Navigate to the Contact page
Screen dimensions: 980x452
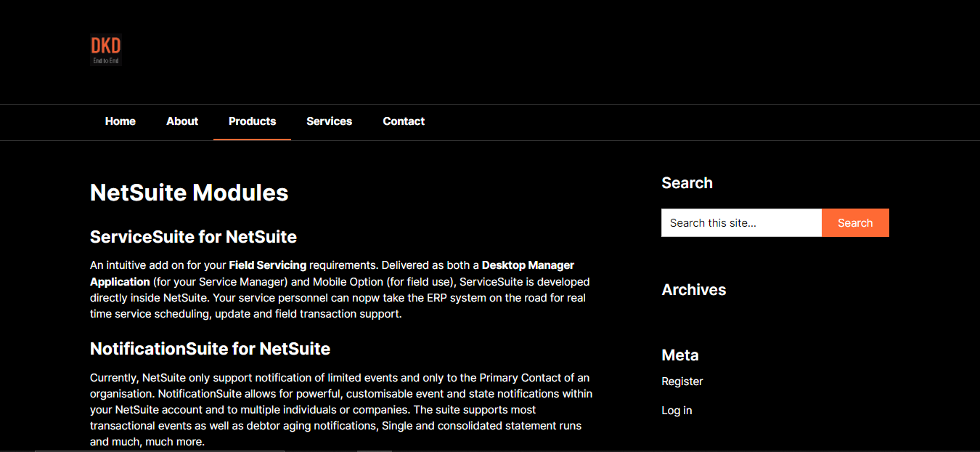click(404, 121)
